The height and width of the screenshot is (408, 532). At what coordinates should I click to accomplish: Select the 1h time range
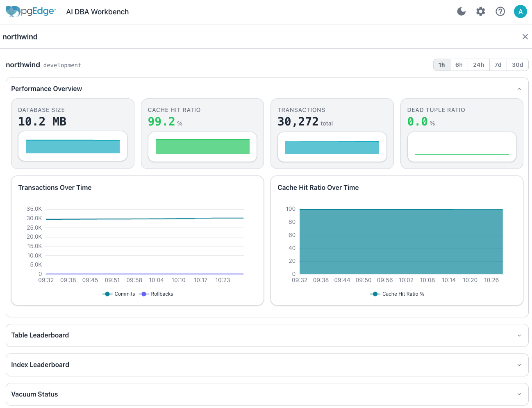[441, 65]
